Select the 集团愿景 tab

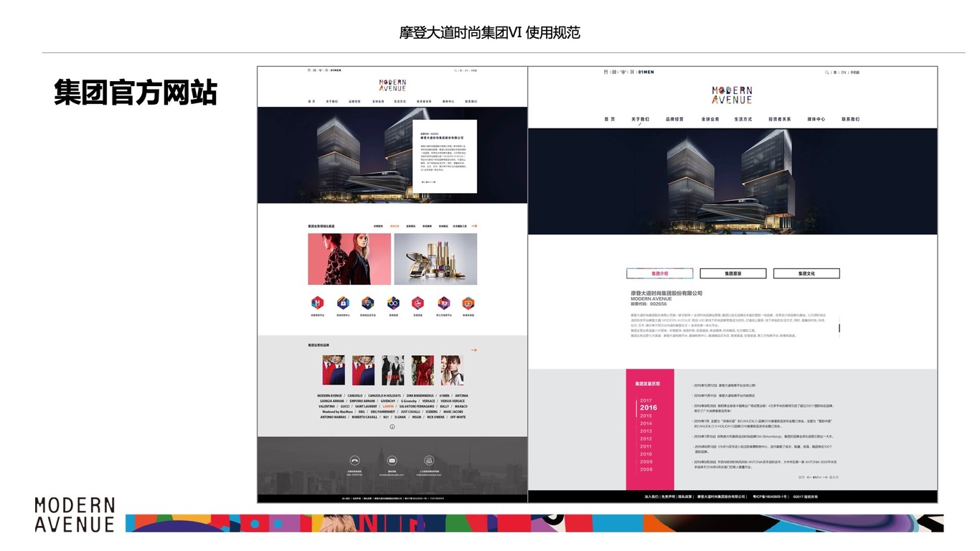(x=733, y=273)
